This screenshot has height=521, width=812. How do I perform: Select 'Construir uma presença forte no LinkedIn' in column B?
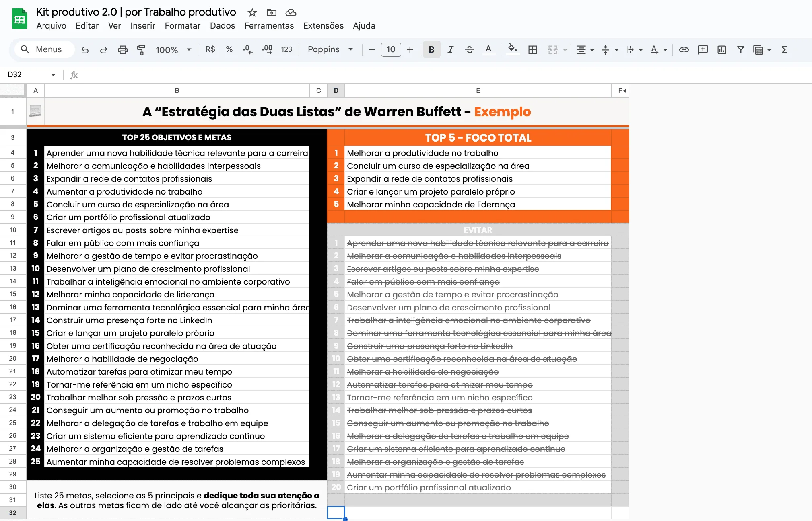177,320
